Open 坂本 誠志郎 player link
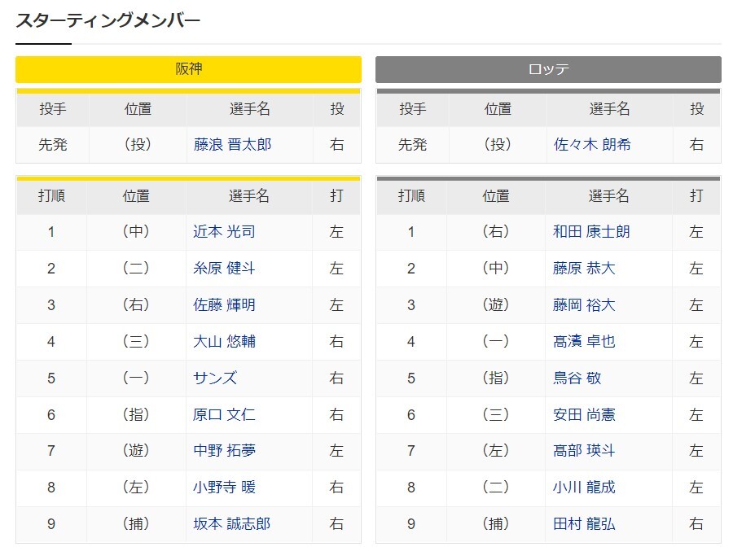 pyautogui.click(x=232, y=523)
